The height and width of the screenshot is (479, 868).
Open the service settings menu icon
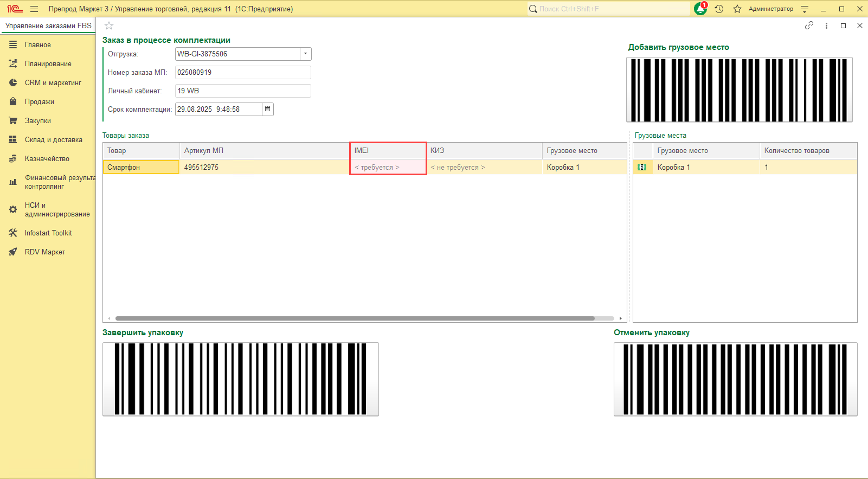click(x=805, y=9)
